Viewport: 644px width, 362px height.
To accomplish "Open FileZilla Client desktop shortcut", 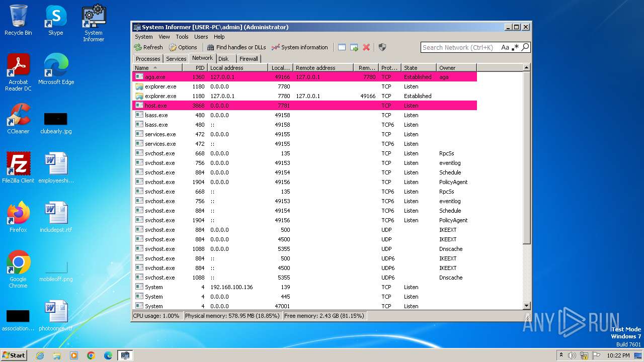I will click(x=18, y=168).
